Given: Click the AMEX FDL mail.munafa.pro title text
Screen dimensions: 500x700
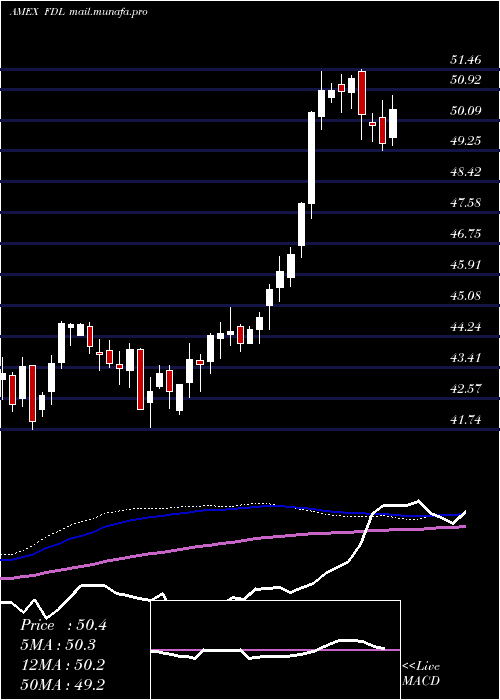Looking at the screenshot, I should tap(78, 12).
